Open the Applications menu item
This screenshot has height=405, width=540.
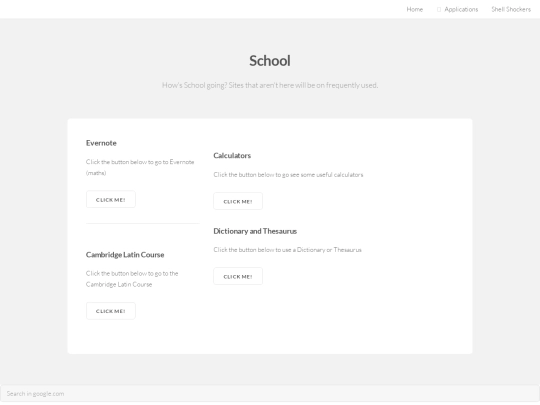pyautogui.click(x=461, y=9)
